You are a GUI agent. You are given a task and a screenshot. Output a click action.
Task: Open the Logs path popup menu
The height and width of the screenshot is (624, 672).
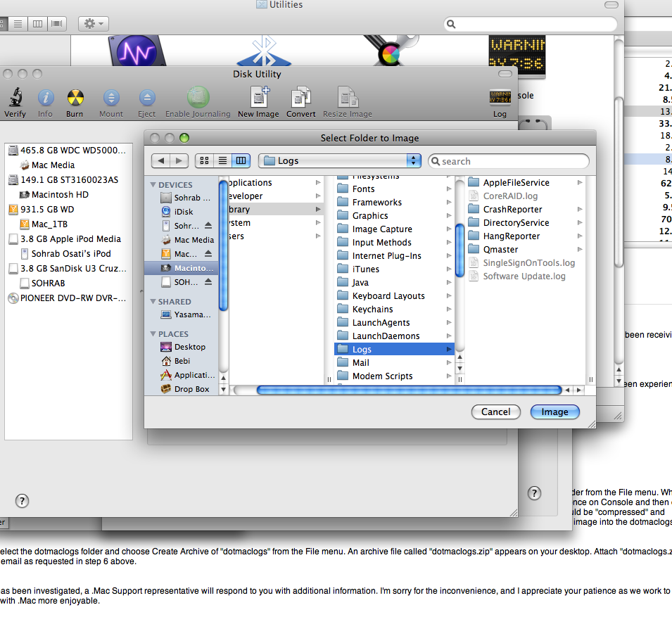point(340,160)
